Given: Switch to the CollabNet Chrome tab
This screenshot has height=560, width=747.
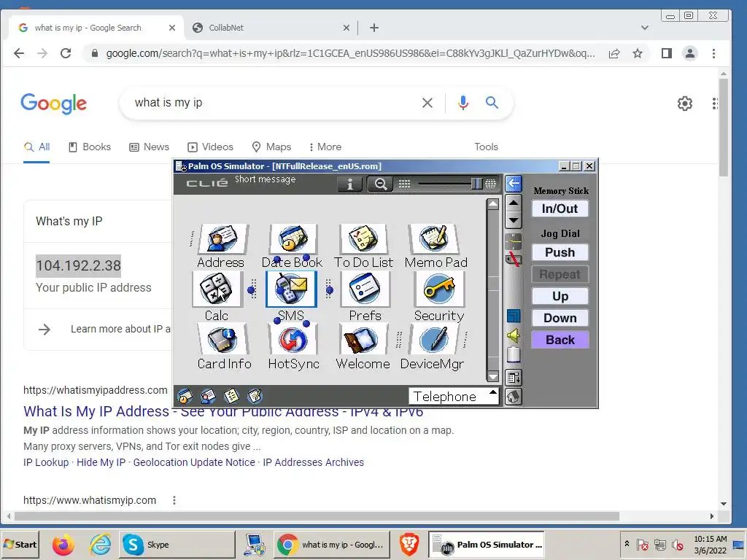Looking at the screenshot, I should 271,28.
